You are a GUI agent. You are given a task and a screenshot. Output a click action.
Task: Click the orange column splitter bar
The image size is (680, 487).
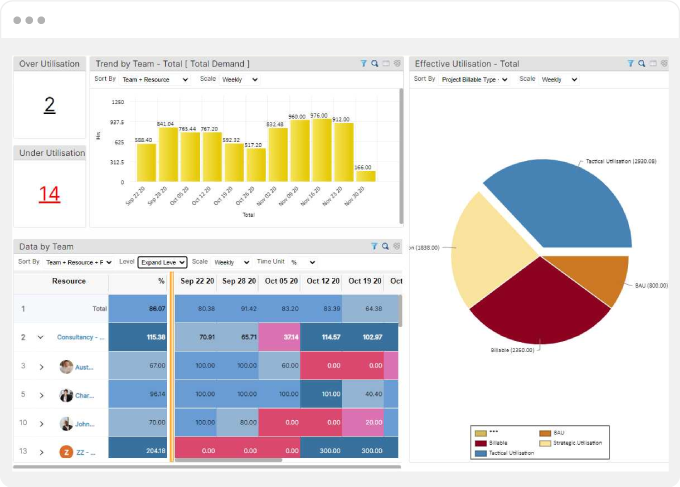coord(172,367)
